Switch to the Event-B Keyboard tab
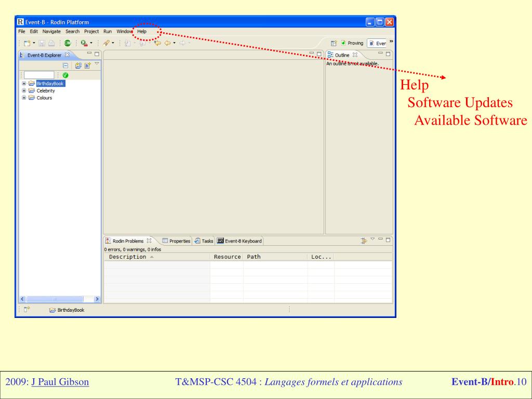 (x=240, y=241)
